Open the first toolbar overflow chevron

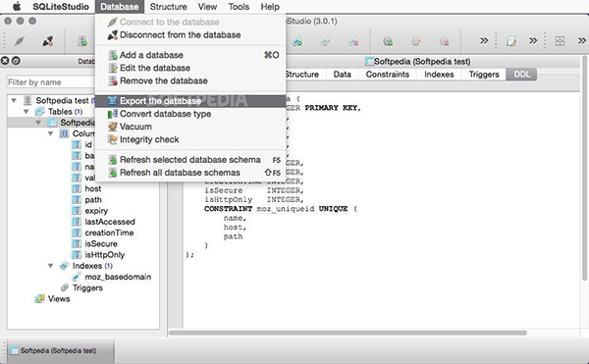tap(484, 40)
